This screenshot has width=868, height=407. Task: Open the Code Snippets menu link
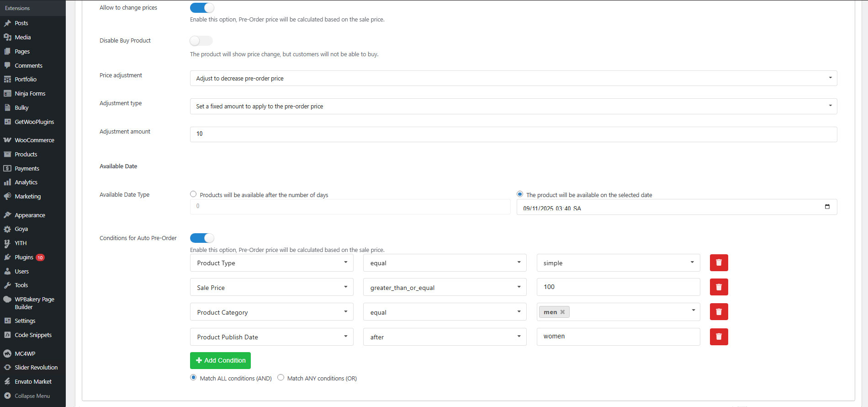33,335
